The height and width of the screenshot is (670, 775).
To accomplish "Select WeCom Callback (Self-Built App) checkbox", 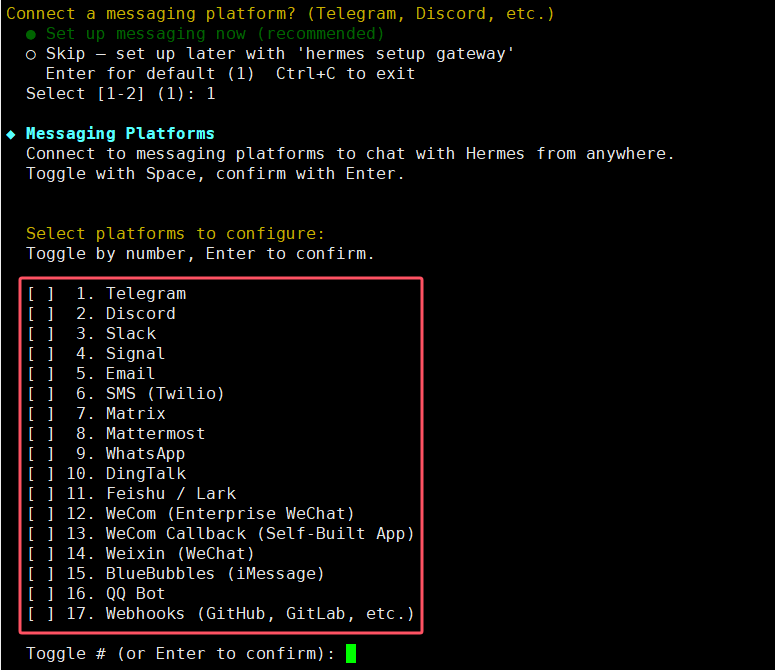I will pos(41,534).
